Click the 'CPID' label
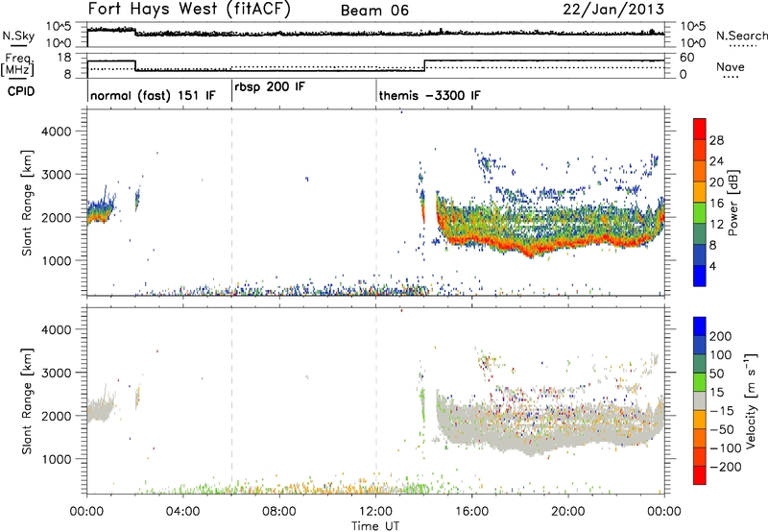The height and width of the screenshot is (532, 768). pos(21,91)
